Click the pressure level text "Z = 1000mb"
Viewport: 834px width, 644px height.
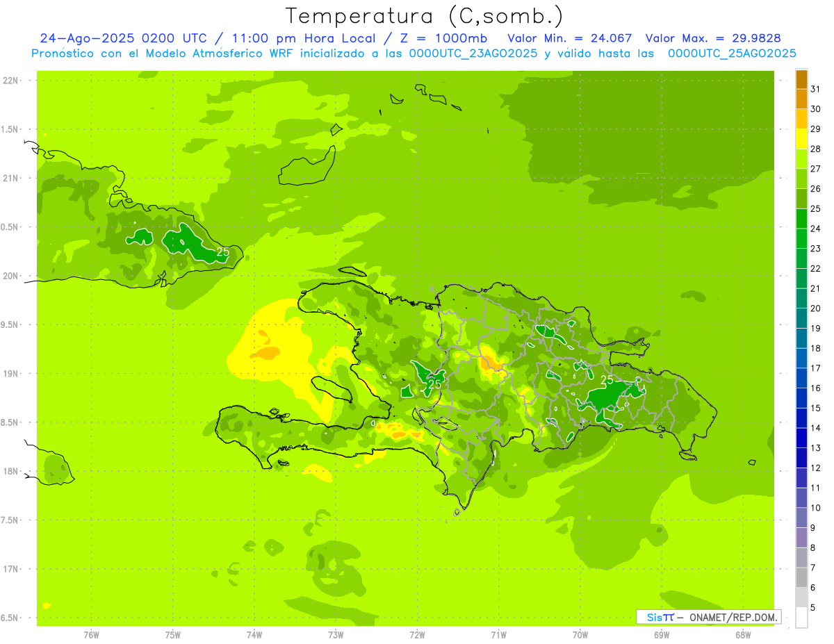tap(443, 38)
